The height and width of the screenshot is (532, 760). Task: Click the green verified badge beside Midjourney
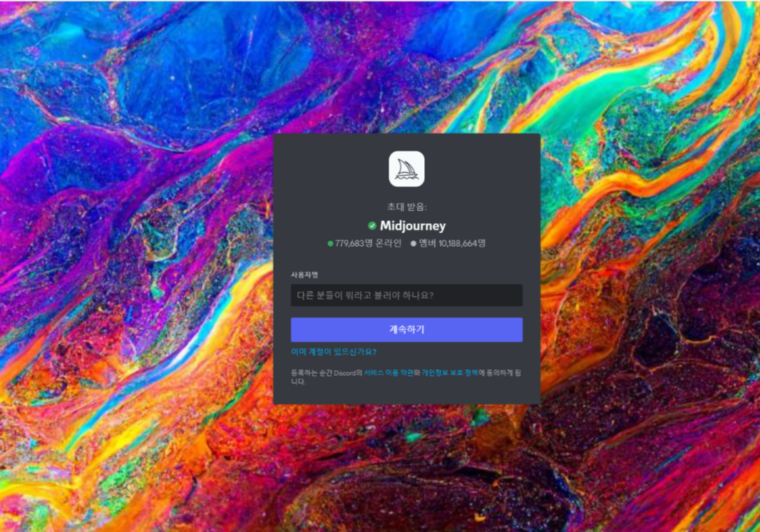coord(371,225)
